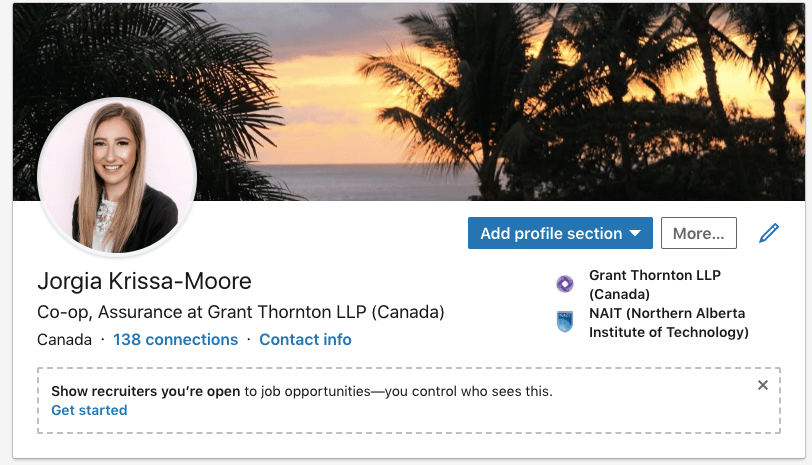Click Get started in recruiter prompt
Screen dimensions: 812x465
(x=89, y=410)
